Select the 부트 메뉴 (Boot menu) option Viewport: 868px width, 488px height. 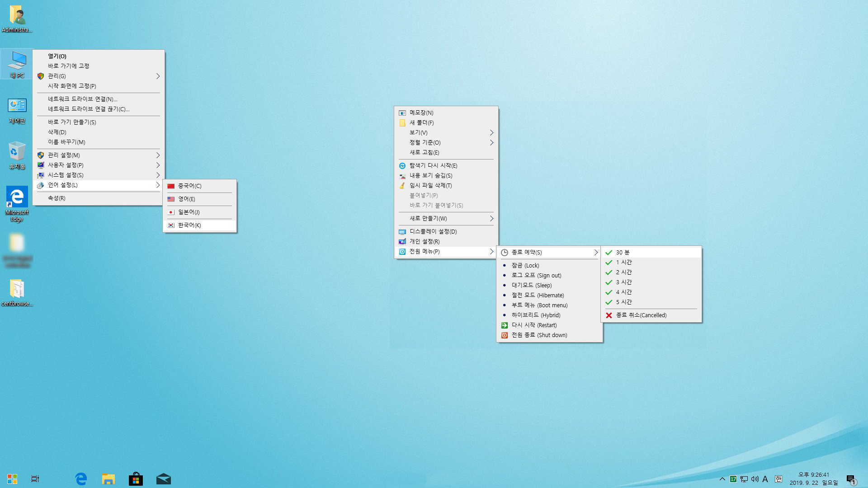[549, 305]
